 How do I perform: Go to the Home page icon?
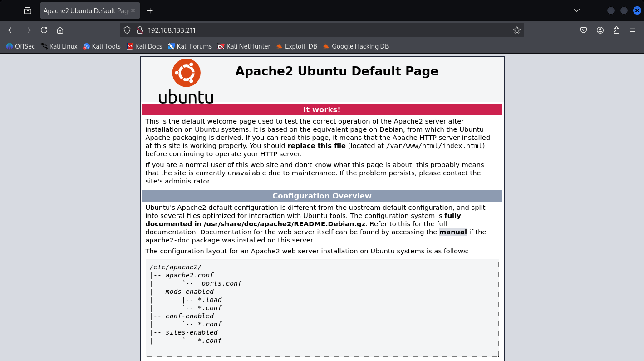pos(60,30)
